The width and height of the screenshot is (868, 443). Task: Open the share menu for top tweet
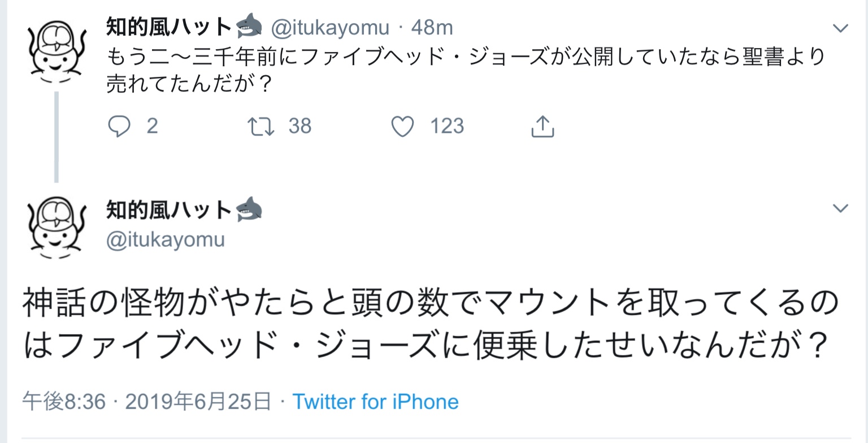(542, 127)
